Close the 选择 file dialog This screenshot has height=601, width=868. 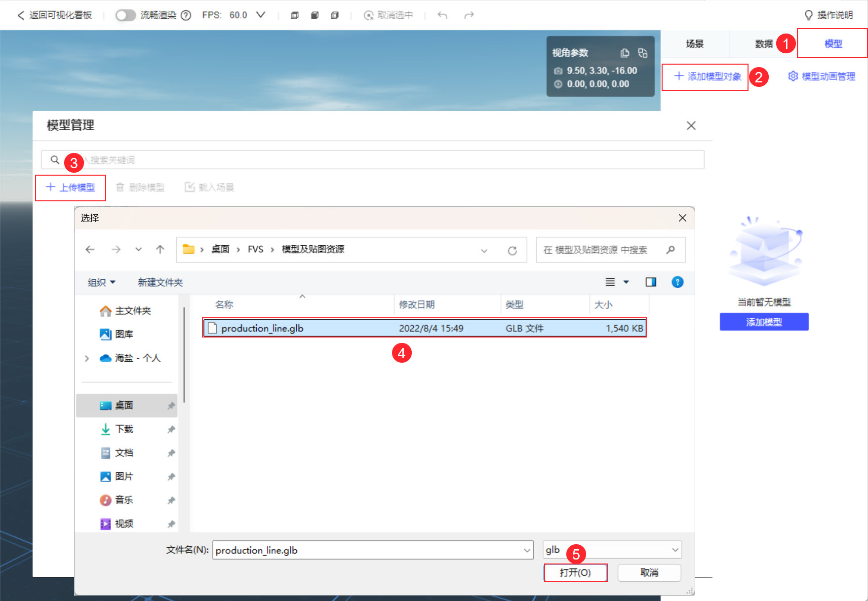point(682,218)
